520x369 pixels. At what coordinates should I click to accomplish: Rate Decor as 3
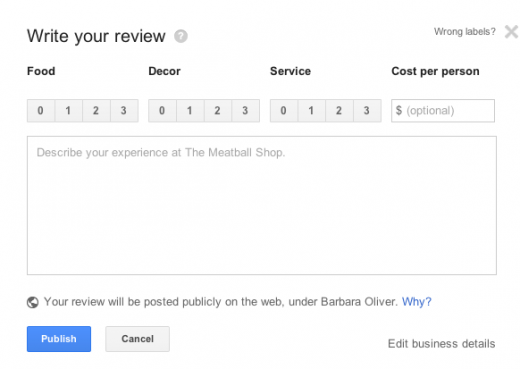245,111
